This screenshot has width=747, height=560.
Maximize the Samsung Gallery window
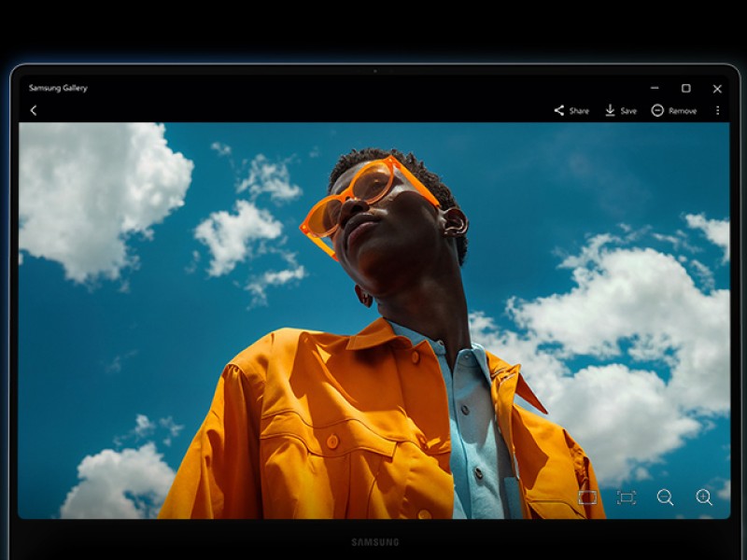(x=685, y=89)
